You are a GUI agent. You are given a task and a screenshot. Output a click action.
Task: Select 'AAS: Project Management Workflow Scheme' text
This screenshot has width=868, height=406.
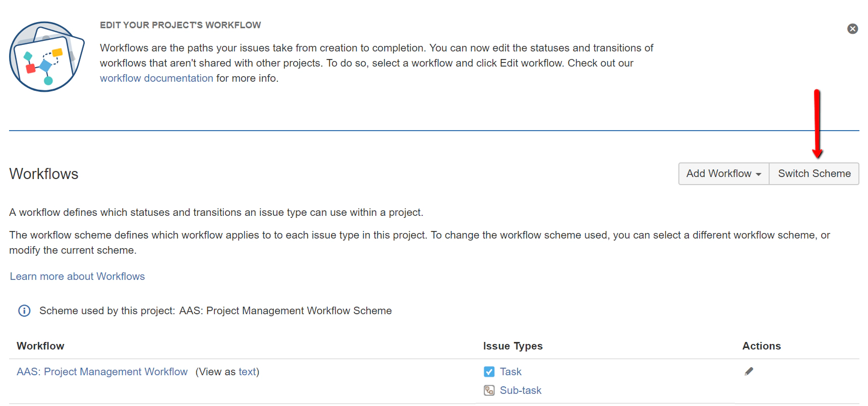pos(285,311)
